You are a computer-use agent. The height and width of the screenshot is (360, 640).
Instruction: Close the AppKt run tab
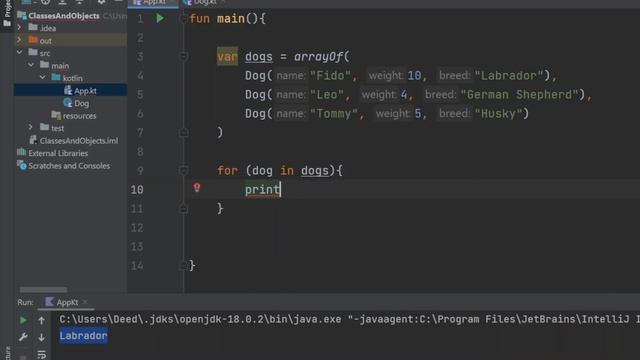click(85, 302)
